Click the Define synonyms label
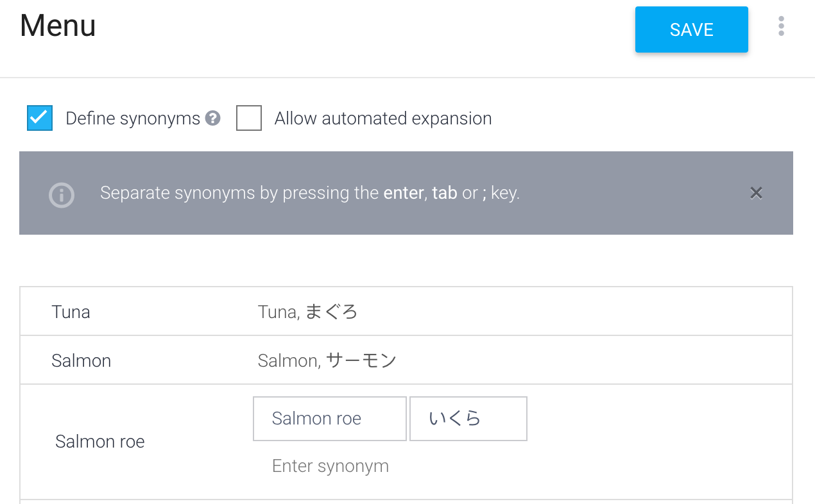Screen dimensions: 815x504 pyautogui.click(x=133, y=119)
